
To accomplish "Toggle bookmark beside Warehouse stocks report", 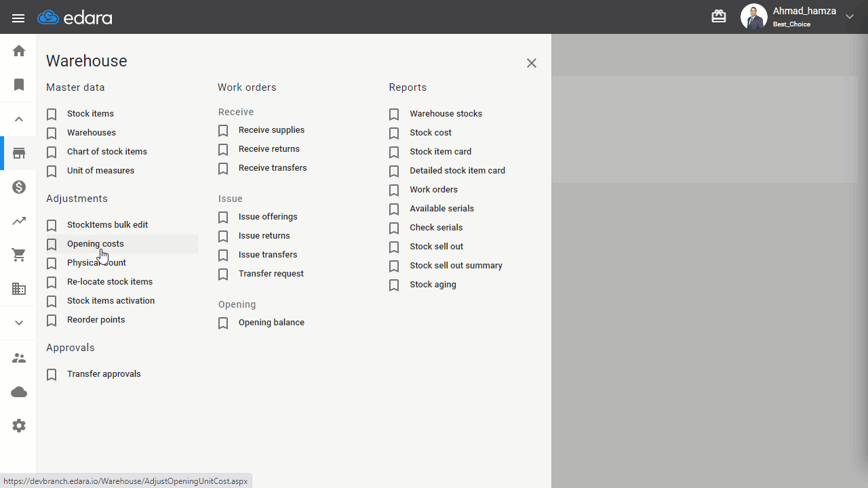I will pyautogui.click(x=394, y=115).
